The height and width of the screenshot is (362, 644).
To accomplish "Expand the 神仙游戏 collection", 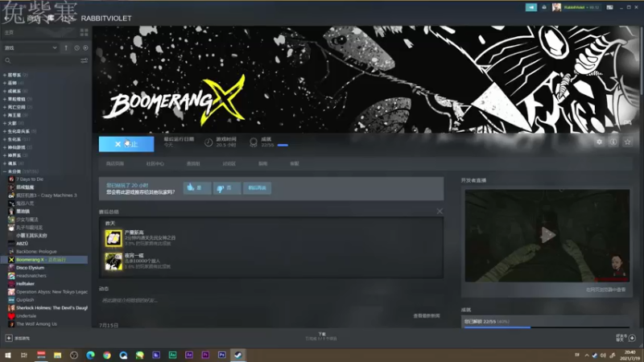I will coord(17,147).
